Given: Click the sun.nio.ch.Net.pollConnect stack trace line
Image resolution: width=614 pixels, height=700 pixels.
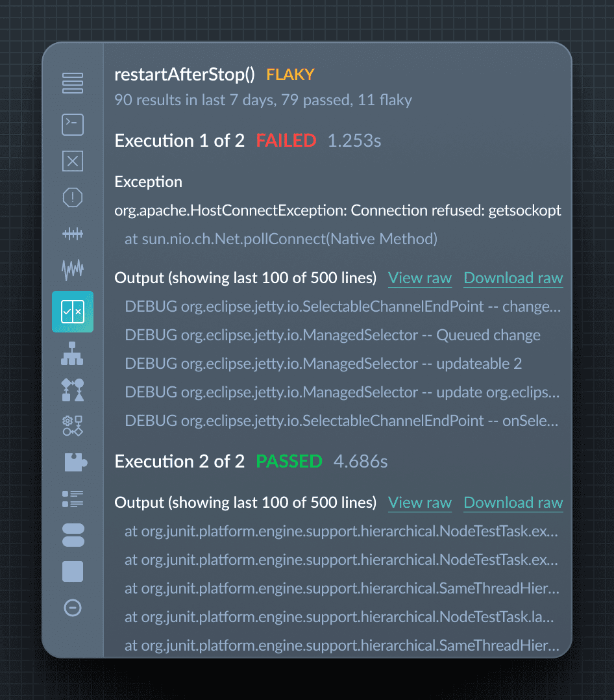Looking at the screenshot, I should (281, 239).
